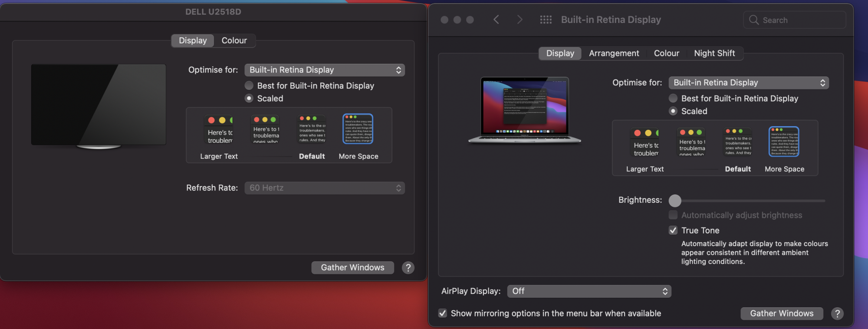Click the Brightness label
The image size is (868, 329).
(640, 200)
